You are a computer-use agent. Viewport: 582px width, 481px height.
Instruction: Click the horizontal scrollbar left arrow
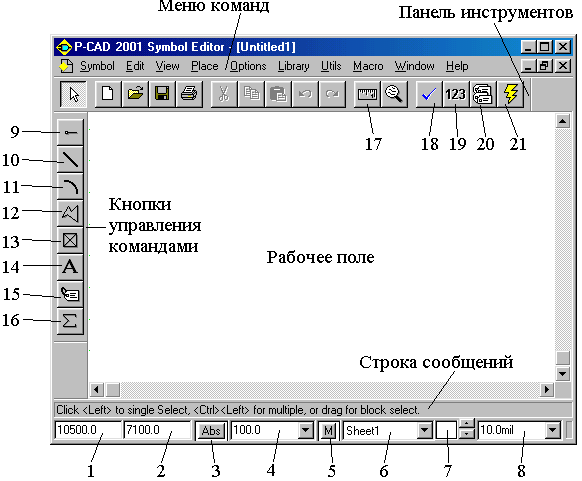(x=97, y=390)
